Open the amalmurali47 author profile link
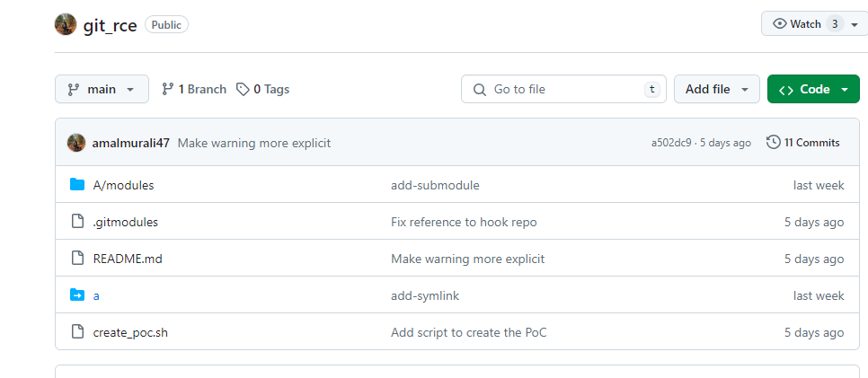Screen dimensions: 868x378 (x=130, y=143)
